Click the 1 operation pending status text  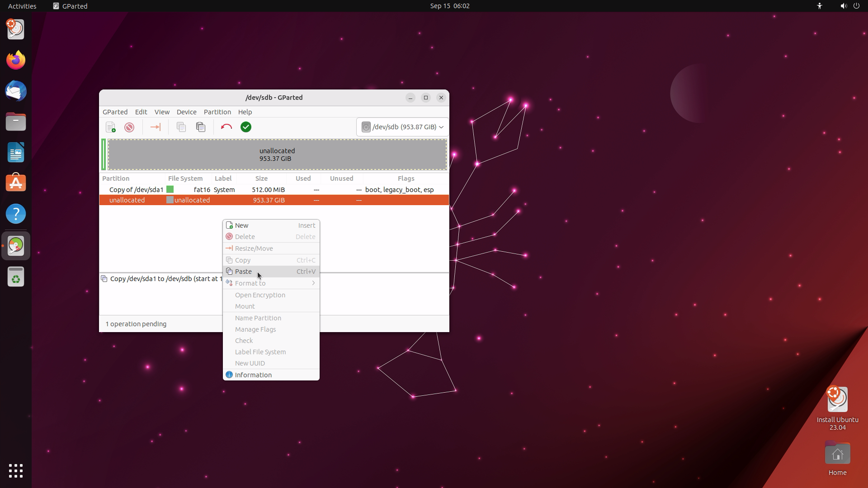(136, 324)
